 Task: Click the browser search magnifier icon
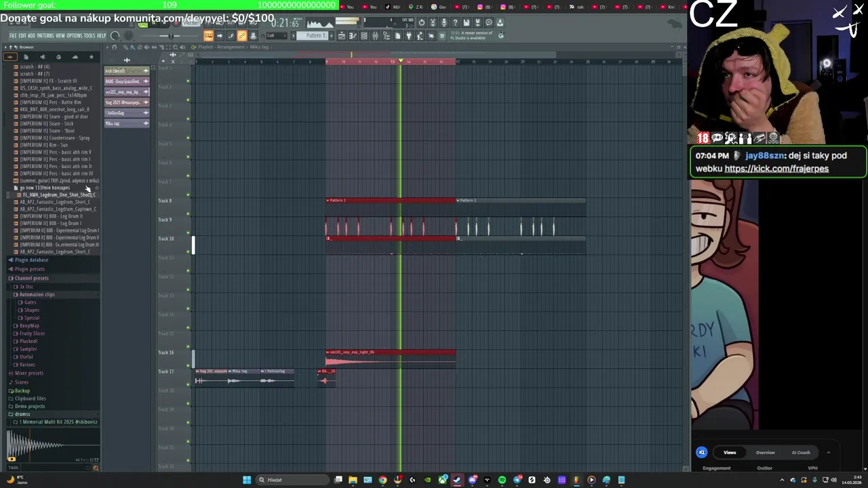96,468
